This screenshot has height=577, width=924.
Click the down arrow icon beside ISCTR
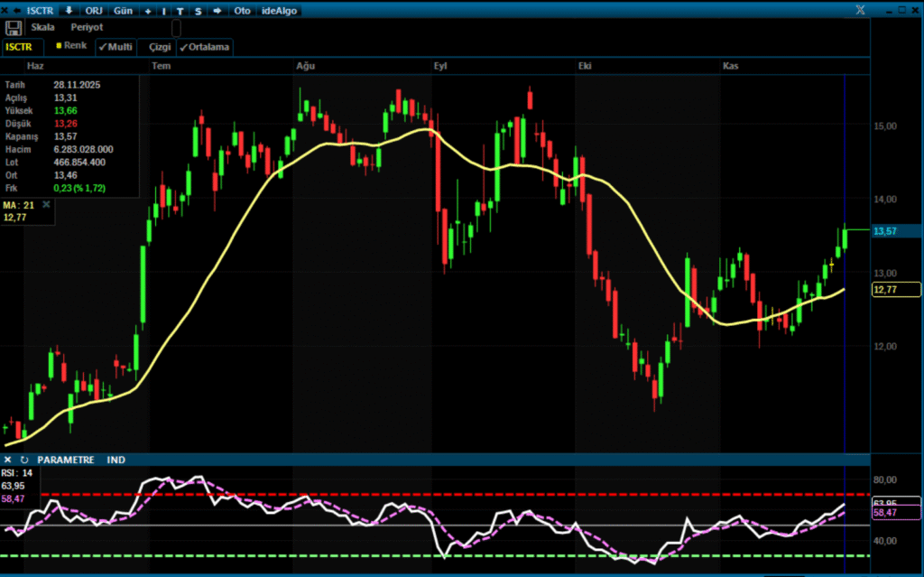coord(69,11)
